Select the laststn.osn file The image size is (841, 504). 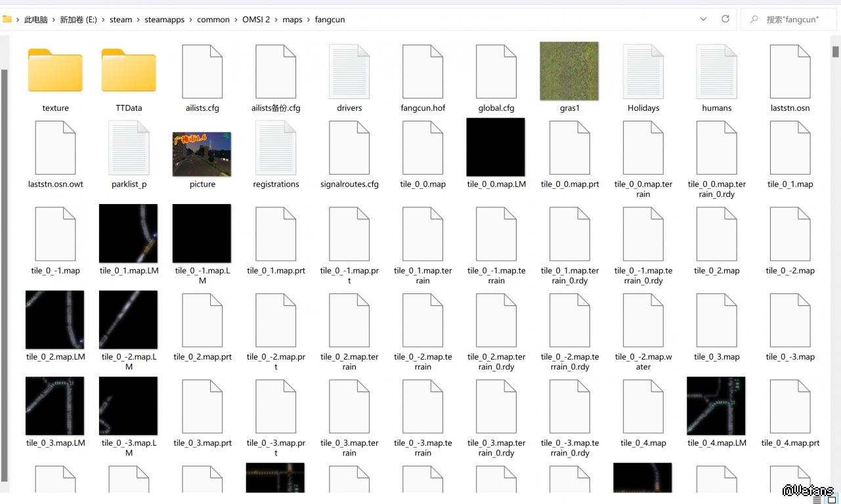[790, 72]
